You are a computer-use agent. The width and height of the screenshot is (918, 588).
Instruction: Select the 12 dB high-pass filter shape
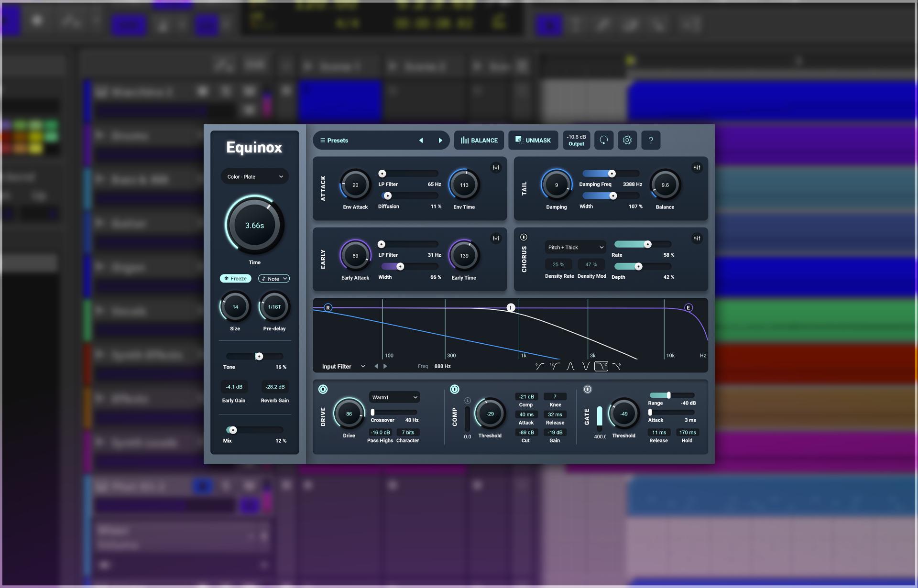click(x=555, y=366)
